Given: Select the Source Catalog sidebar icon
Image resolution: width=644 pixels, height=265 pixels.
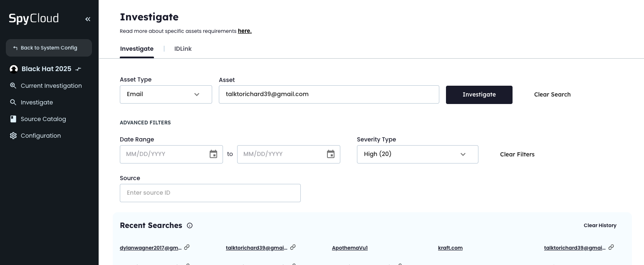Looking at the screenshot, I should tap(13, 119).
